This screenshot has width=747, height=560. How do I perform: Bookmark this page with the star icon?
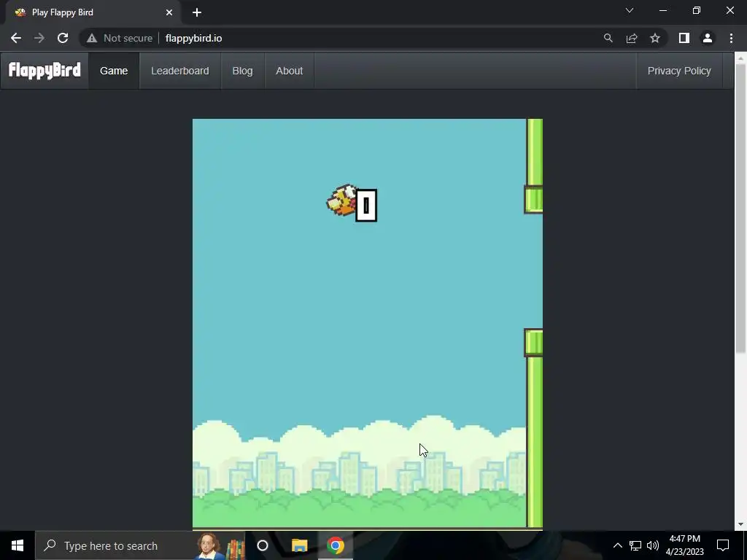pos(655,38)
